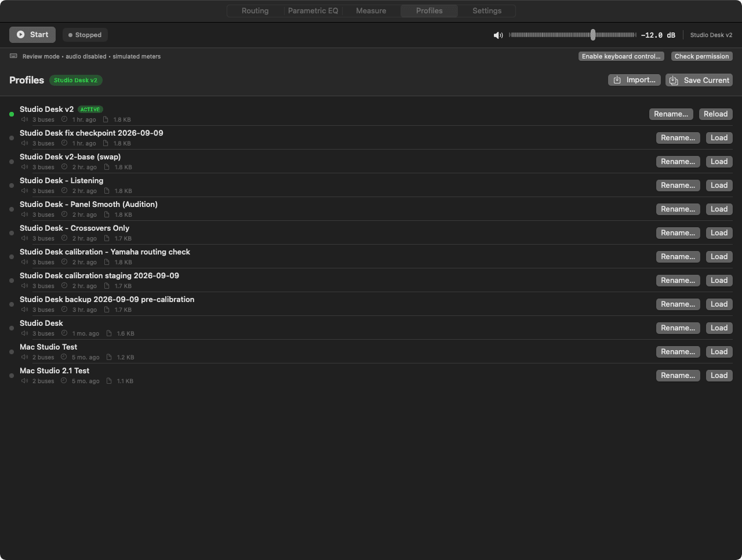Click the green Studio Desk v2 badge

click(x=75, y=80)
